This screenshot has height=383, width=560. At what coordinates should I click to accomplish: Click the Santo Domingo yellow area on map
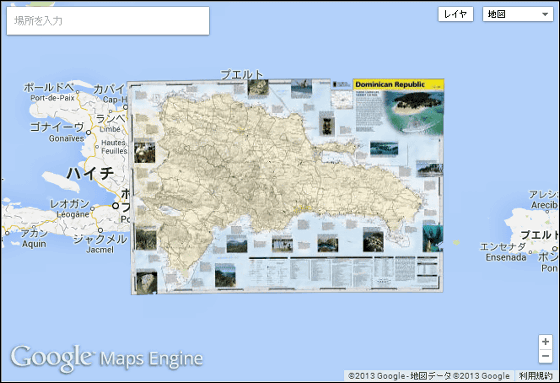point(302,208)
